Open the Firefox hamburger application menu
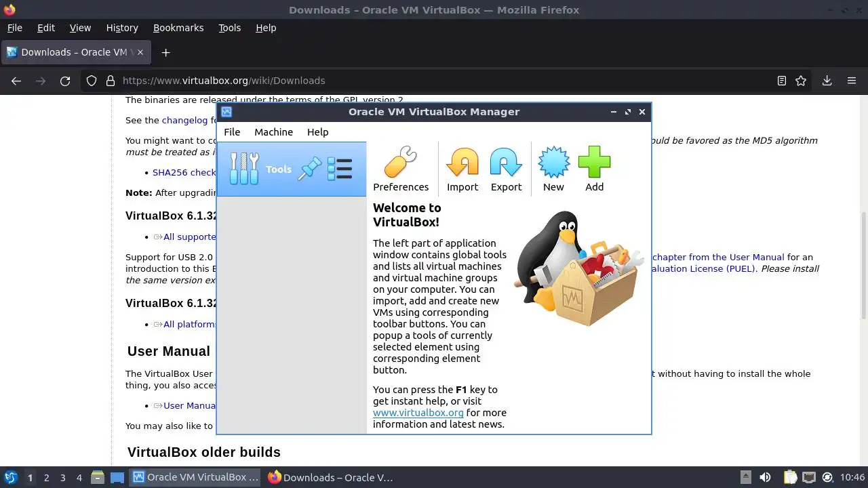Image resolution: width=868 pixels, height=488 pixels. point(852,81)
